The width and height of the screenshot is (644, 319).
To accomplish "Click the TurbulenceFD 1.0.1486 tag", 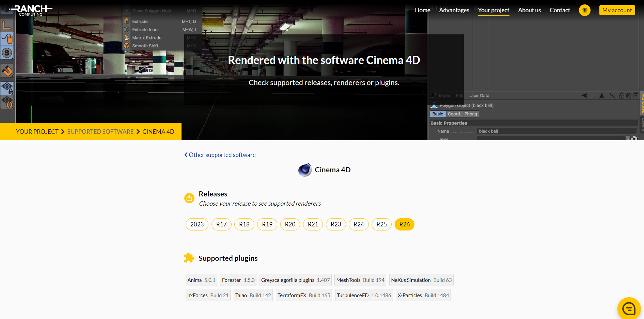I will [x=364, y=295].
